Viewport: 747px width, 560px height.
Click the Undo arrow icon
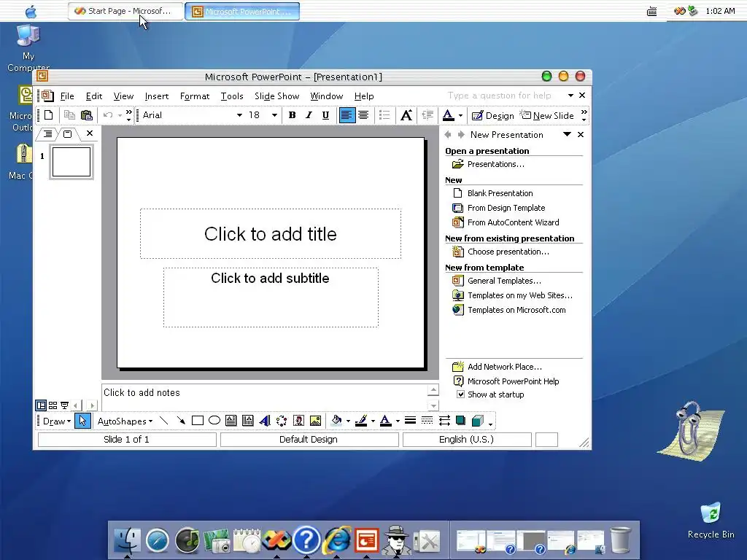click(108, 115)
